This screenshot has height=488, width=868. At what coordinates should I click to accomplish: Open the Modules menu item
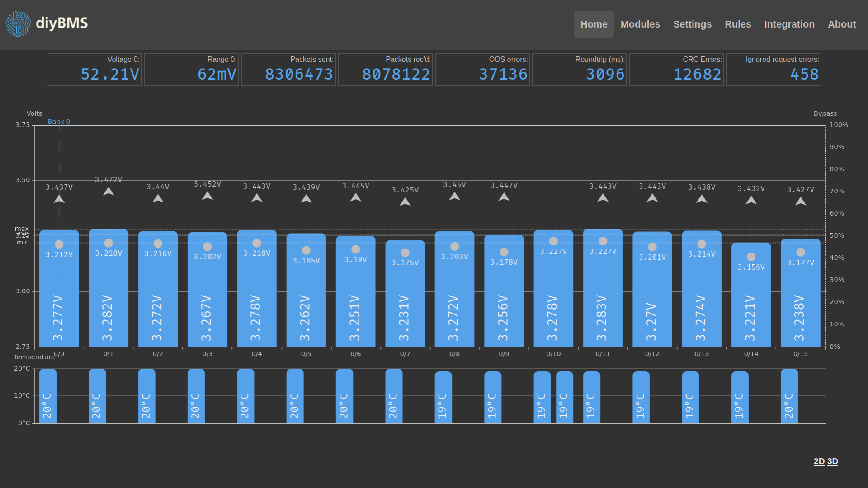point(640,24)
